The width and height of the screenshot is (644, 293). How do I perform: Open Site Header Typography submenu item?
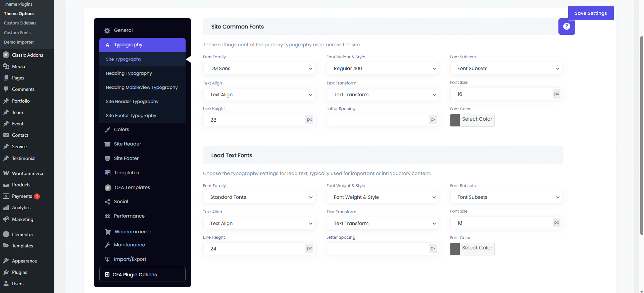pyautogui.click(x=132, y=102)
